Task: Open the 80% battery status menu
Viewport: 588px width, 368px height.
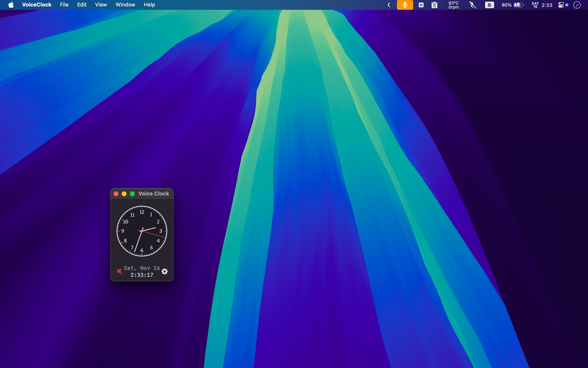Action: 513,5
